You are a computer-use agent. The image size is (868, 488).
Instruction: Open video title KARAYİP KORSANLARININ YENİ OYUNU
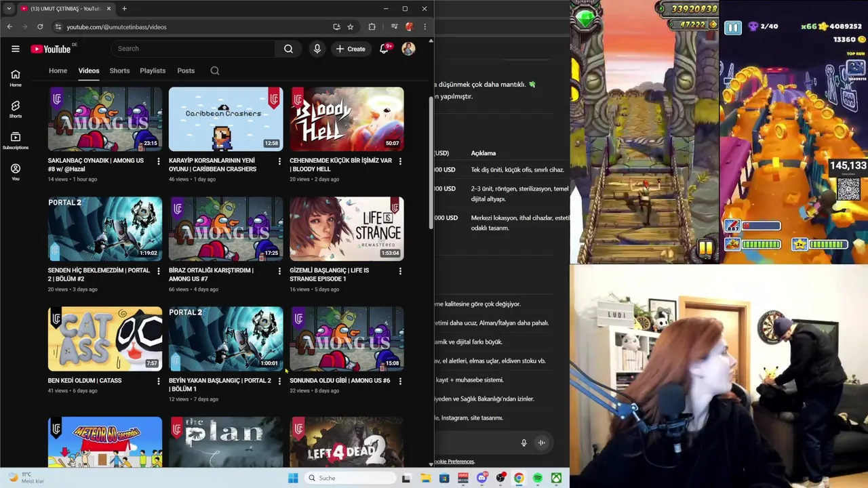point(212,165)
